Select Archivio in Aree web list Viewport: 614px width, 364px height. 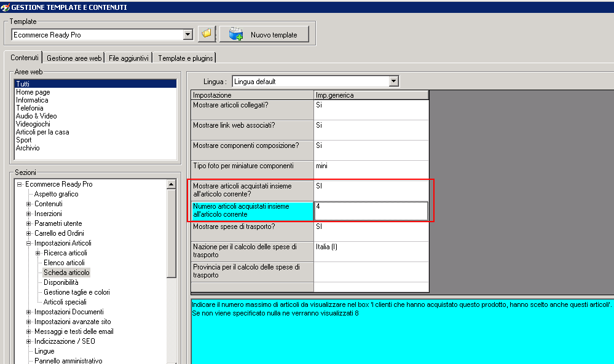coord(28,148)
